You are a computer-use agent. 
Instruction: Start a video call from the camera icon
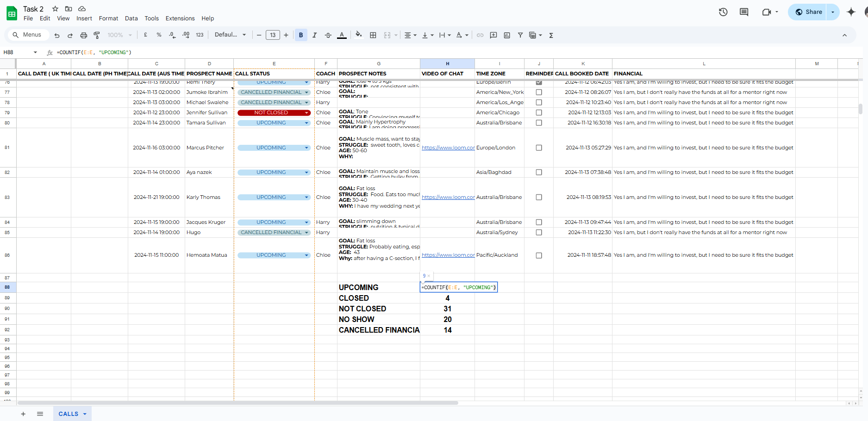click(767, 12)
